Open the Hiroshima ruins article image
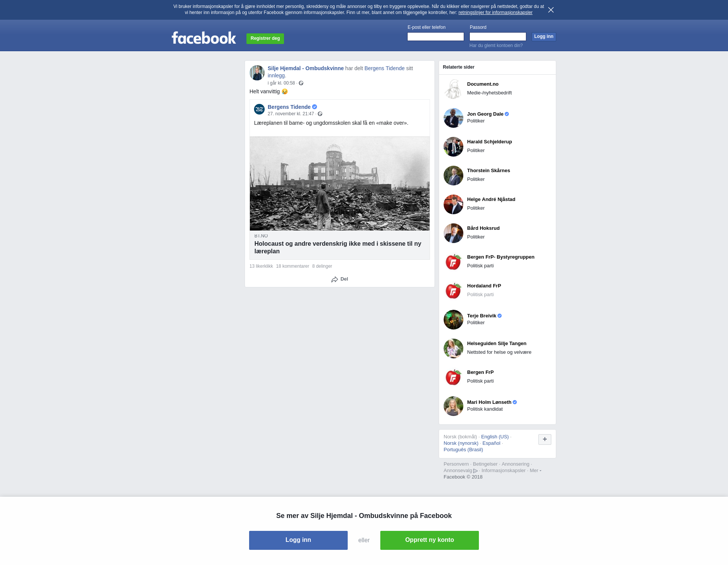The width and height of the screenshot is (728, 565). pyautogui.click(x=340, y=184)
